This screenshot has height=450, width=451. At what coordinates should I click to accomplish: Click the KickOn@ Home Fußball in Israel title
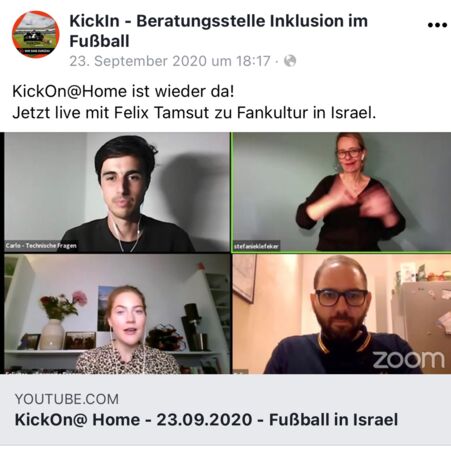(x=206, y=420)
